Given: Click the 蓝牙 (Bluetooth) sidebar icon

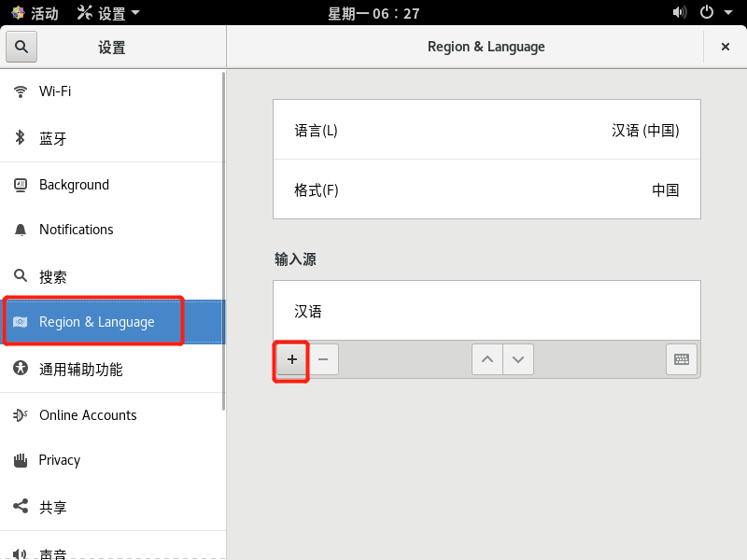Looking at the screenshot, I should (x=19, y=137).
